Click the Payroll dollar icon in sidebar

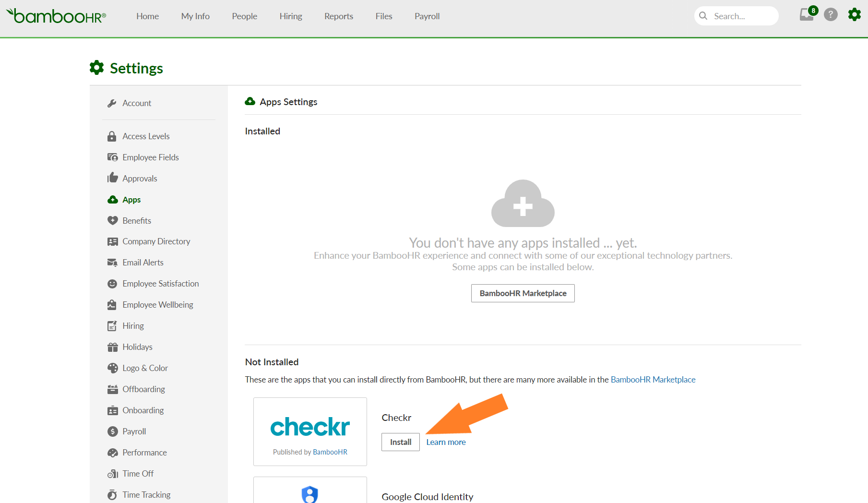pos(112,431)
